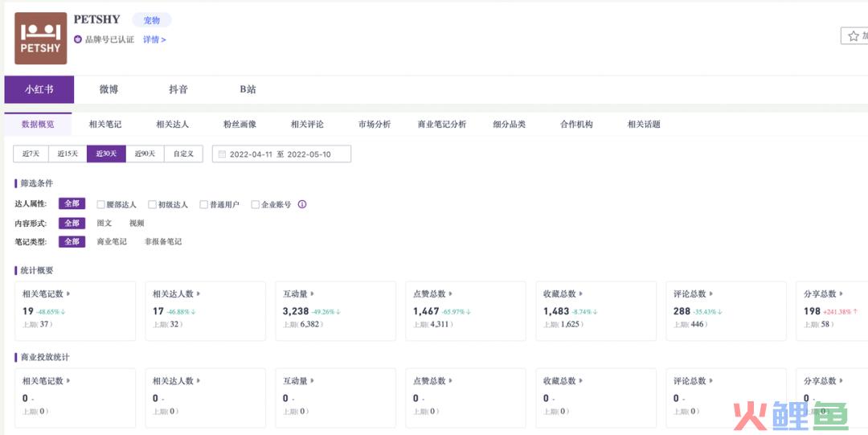Switch to the 抖音 platform tab
This screenshot has width=868, height=435.
click(178, 89)
